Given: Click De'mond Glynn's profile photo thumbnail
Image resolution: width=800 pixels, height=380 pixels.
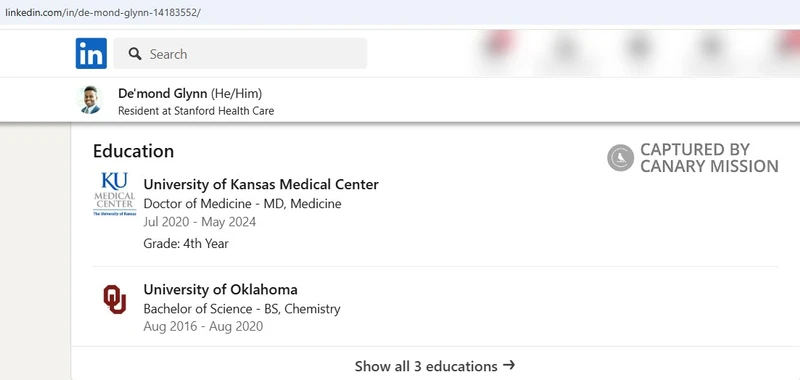Looking at the screenshot, I should tap(90, 99).
